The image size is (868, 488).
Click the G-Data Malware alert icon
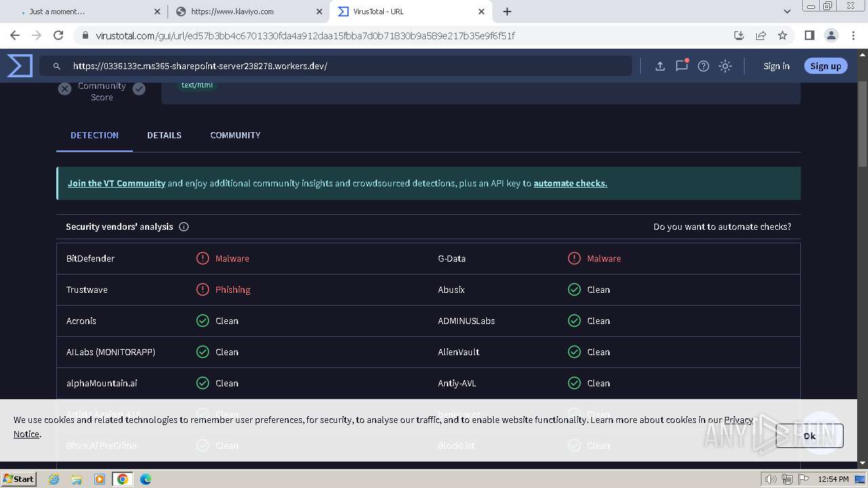click(x=574, y=258)
